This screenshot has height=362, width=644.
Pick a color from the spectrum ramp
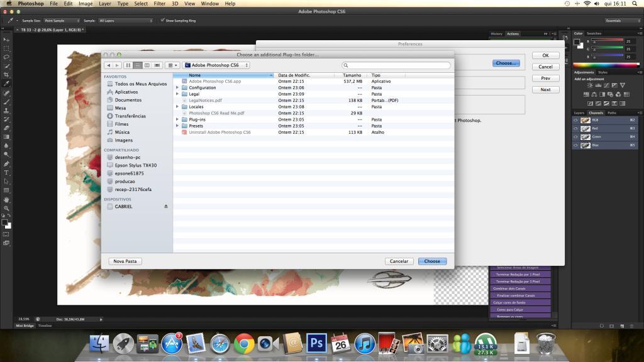coord(606,65)
